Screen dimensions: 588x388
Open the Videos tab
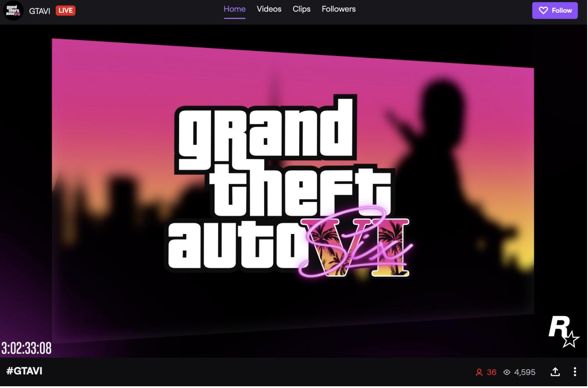(x=269, y=9)
